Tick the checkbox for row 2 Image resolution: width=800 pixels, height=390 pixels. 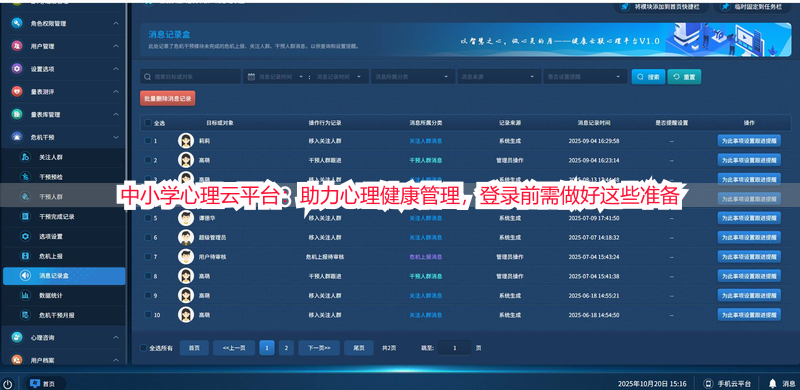click(148, 160)
